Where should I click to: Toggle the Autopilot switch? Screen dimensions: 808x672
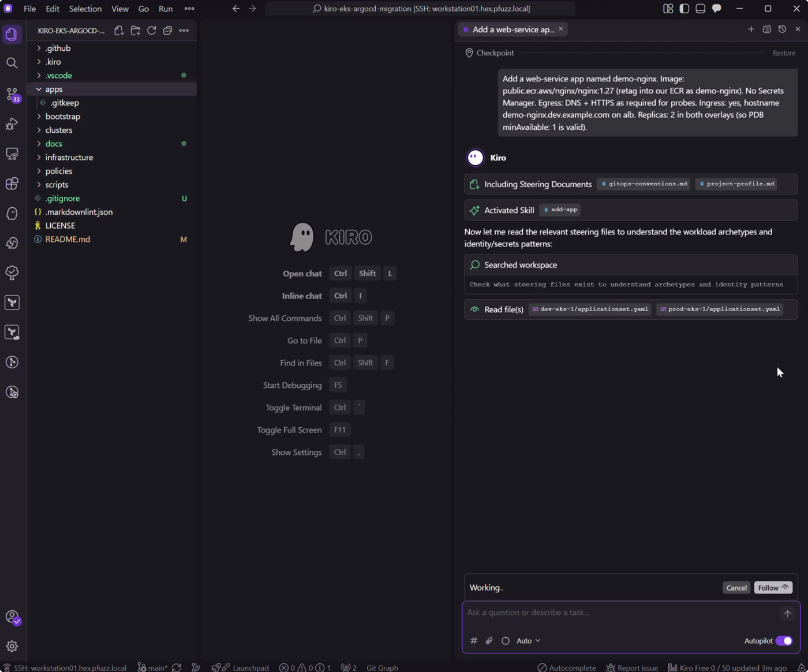point(784,641)
